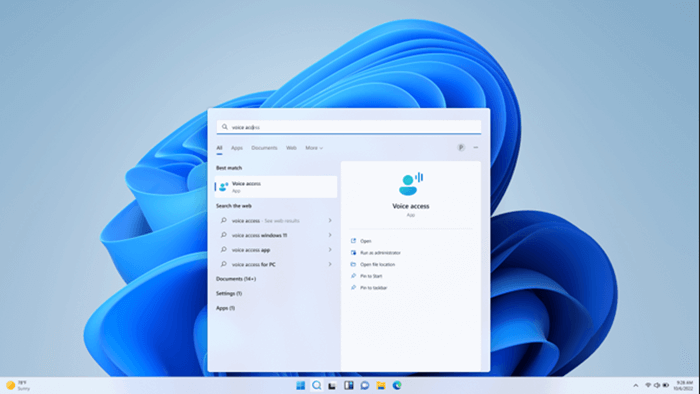Open the Widgets taskbar icon
The image size is (700, 394).
349,386
